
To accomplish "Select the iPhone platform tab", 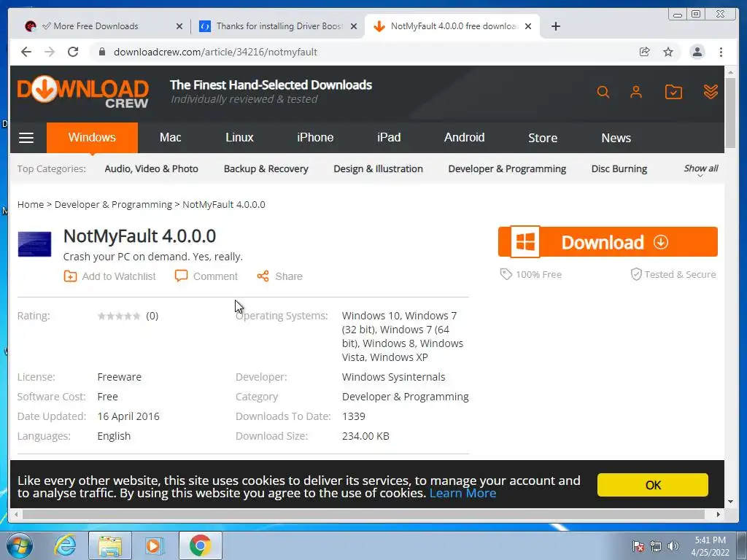I will (x=315, y=138).
